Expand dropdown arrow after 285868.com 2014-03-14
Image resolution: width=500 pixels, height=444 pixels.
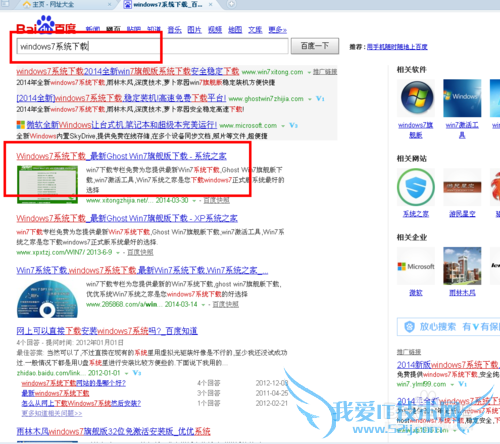click(x=203, y=305)
